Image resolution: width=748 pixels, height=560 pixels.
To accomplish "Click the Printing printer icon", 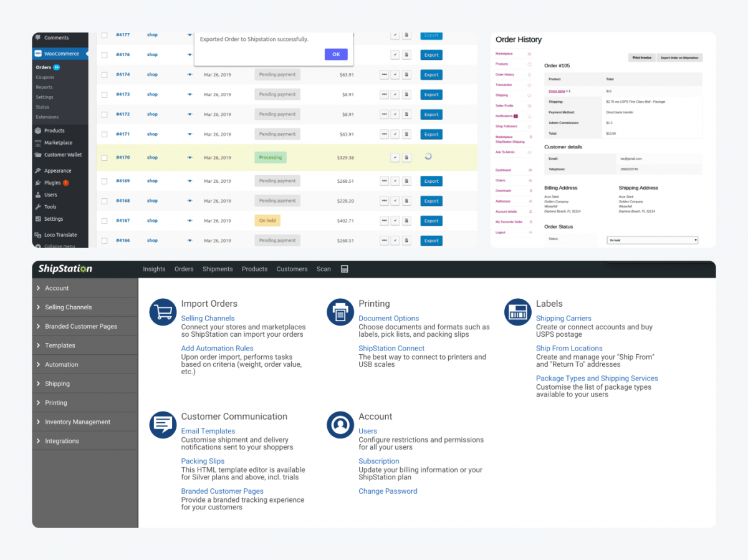I will coord(340,312).
